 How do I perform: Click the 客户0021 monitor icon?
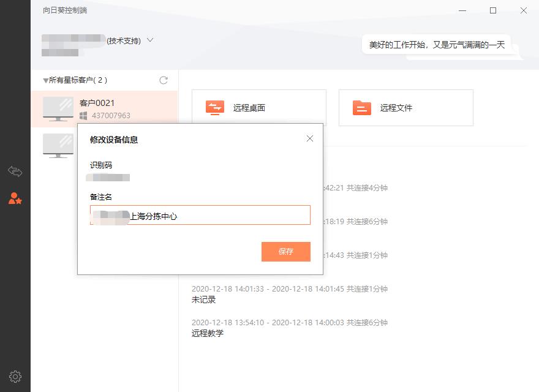tap(58, 109)
